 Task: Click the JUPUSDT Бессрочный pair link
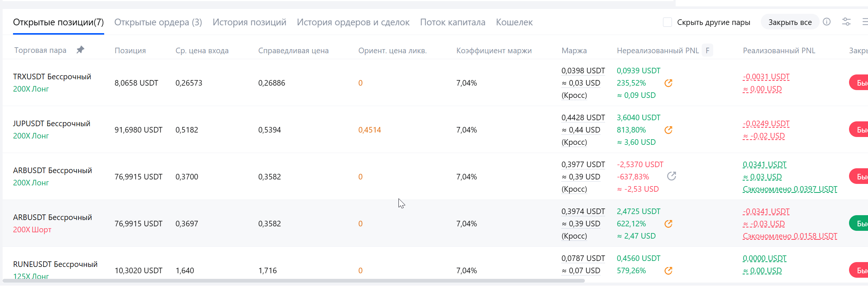point(52,124)
